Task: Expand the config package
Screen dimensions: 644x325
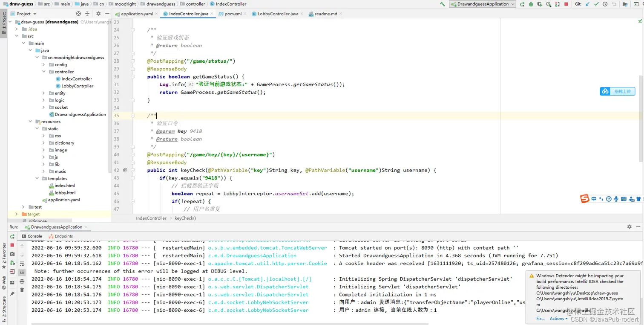Action: 44,65
